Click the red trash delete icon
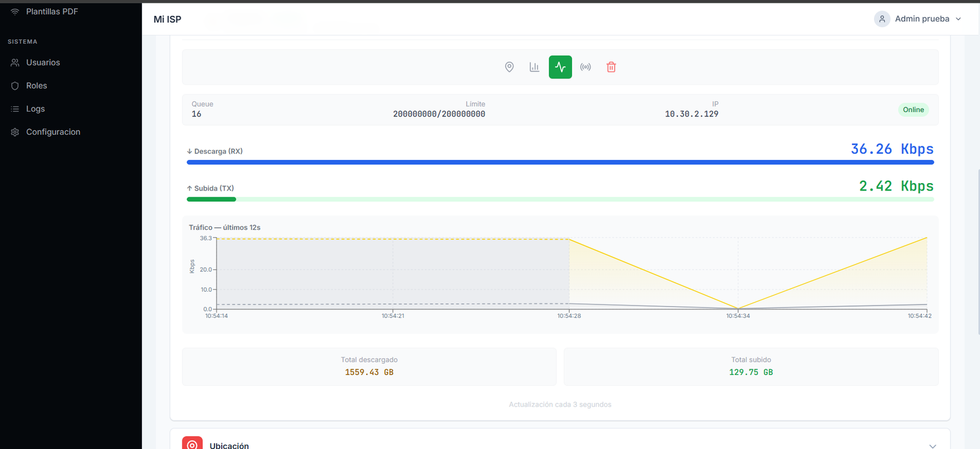The image size is (980, 449). point(611,67)
